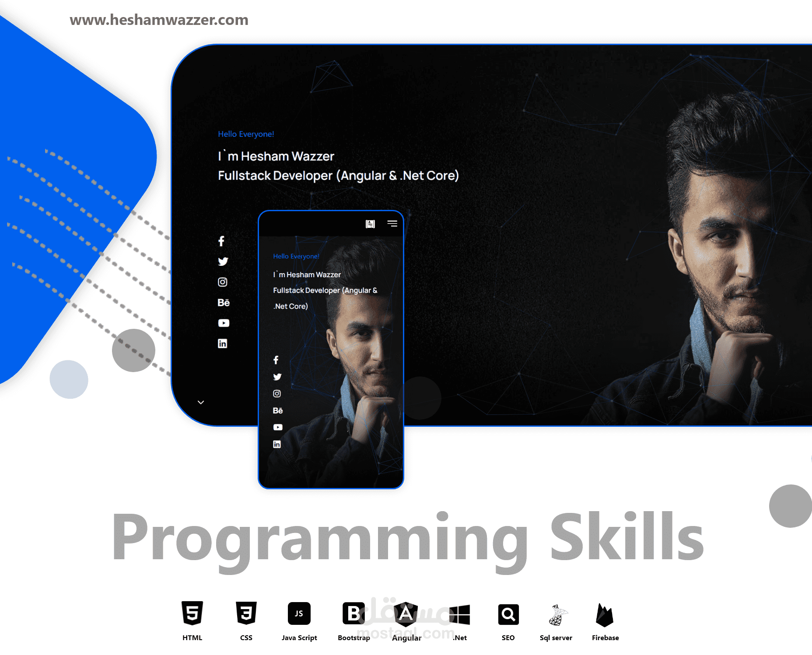The image size is (812, 655).
Task: Click the SEO magnifier icon
Action: point(508,614)
